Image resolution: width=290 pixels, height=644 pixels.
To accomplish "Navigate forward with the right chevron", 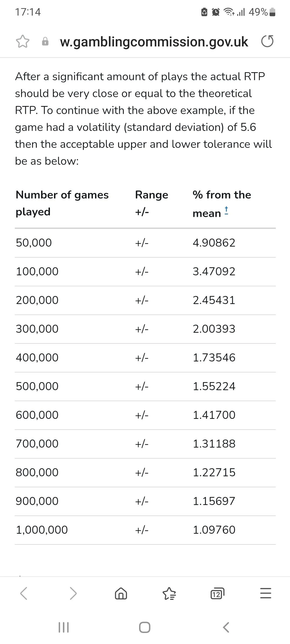I will point(73,593).
